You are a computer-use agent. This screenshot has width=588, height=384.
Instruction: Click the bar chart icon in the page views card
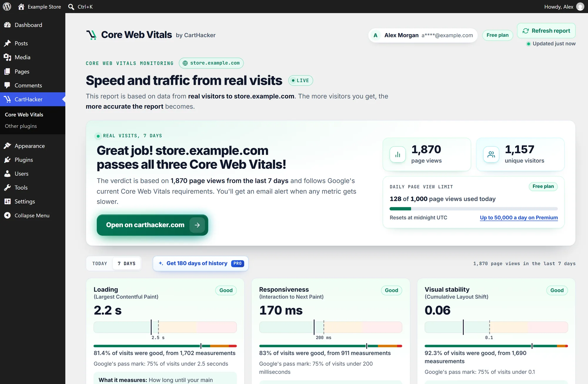click(398, 154)
